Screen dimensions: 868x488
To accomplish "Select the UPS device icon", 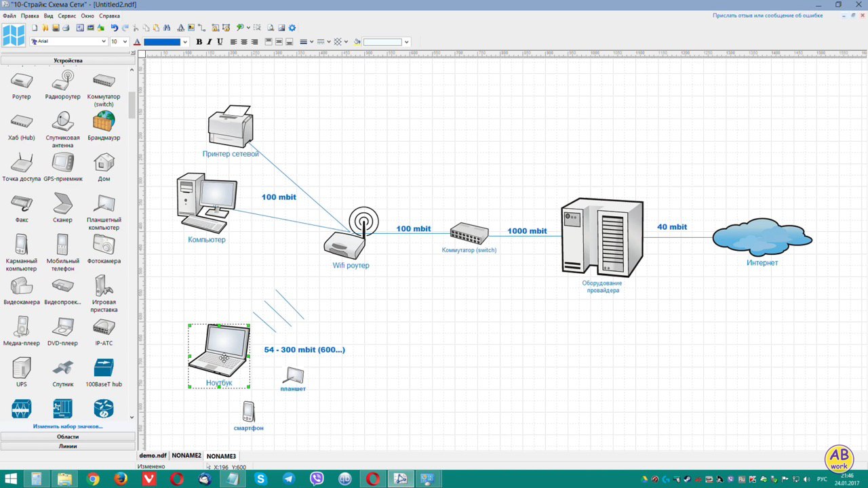I will pos(22,368).
